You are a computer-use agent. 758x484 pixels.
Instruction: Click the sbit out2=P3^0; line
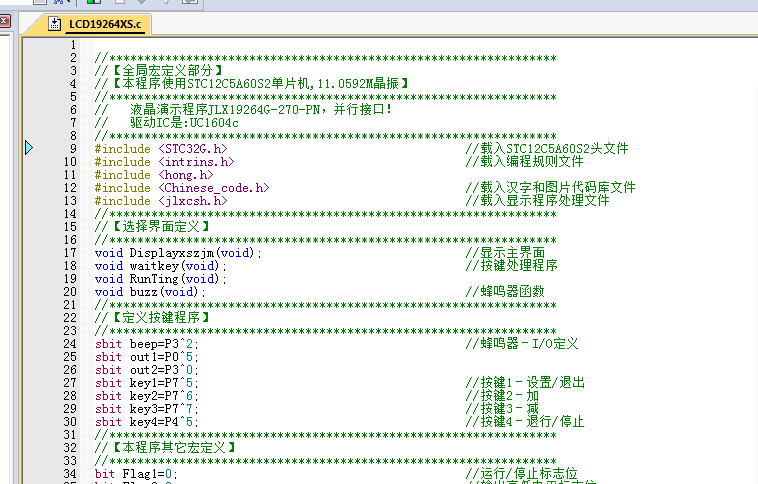point(146,370)
